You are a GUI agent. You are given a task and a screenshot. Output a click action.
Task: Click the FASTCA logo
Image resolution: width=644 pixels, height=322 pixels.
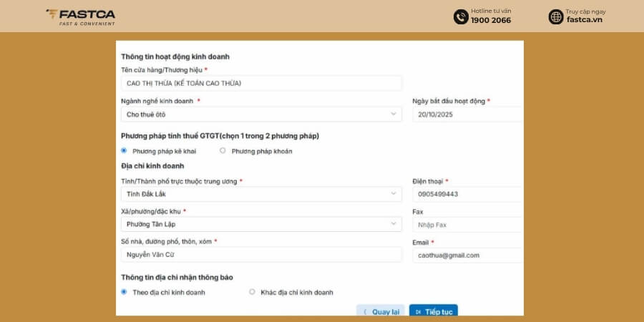[x=80, y=17]
